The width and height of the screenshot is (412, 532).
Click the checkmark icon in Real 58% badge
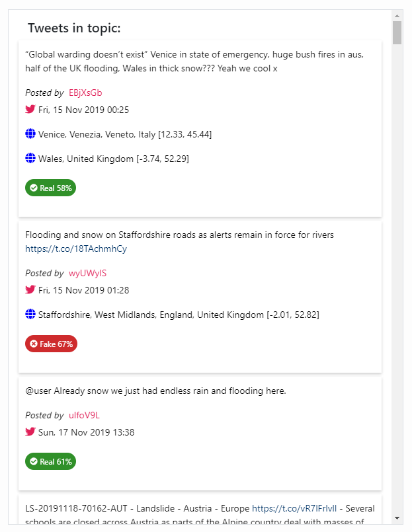(x=33, y=188)
